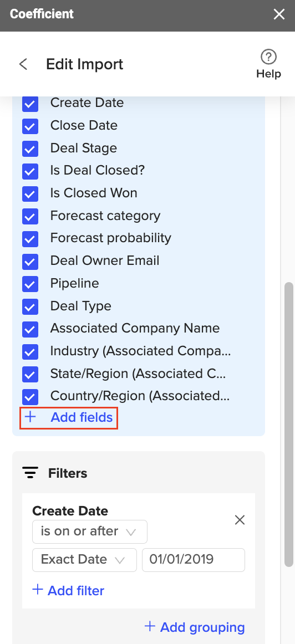Click the Add grouping link
Viewport: 295px width, 644px height.
(202, 627)
